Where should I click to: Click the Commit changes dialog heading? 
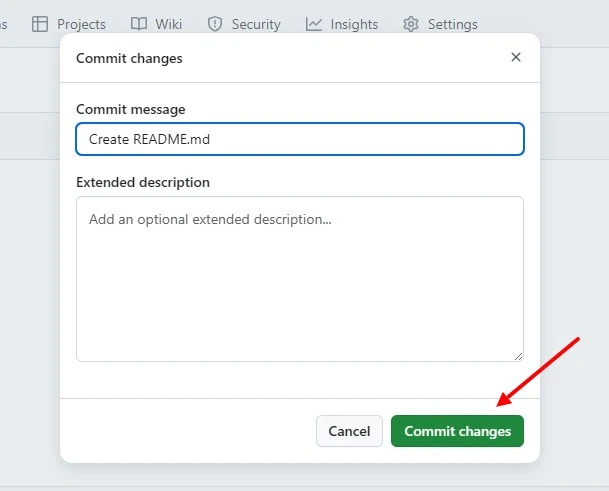[129, 58]
